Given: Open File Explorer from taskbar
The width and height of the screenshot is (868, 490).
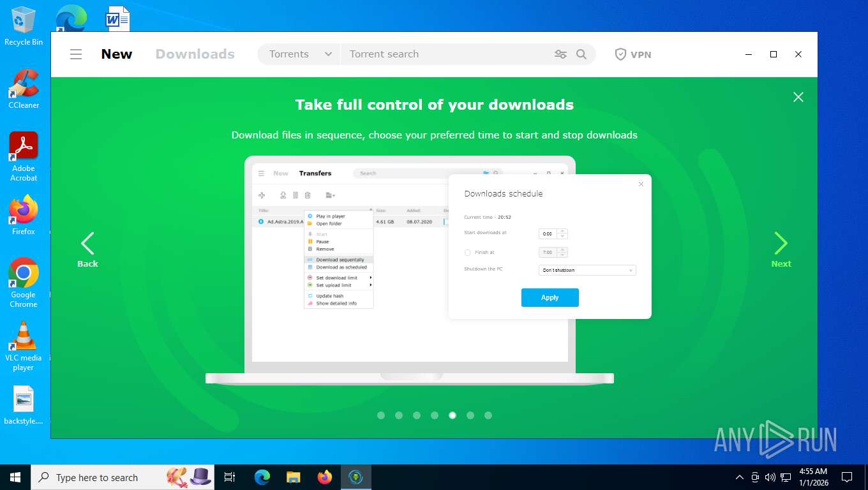Looking at the screenshot, I should tap(293, 477).
